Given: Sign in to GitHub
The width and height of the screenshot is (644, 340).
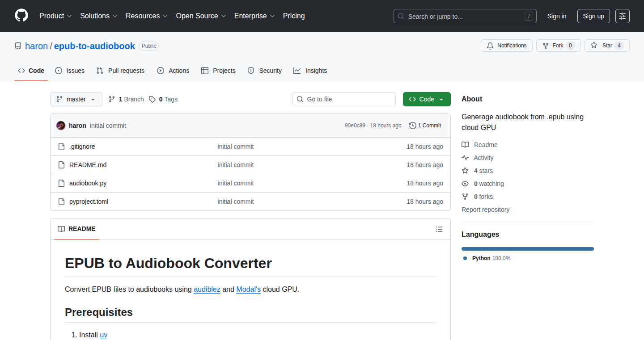Looking at the screenshot, I should tap(557, 16).
